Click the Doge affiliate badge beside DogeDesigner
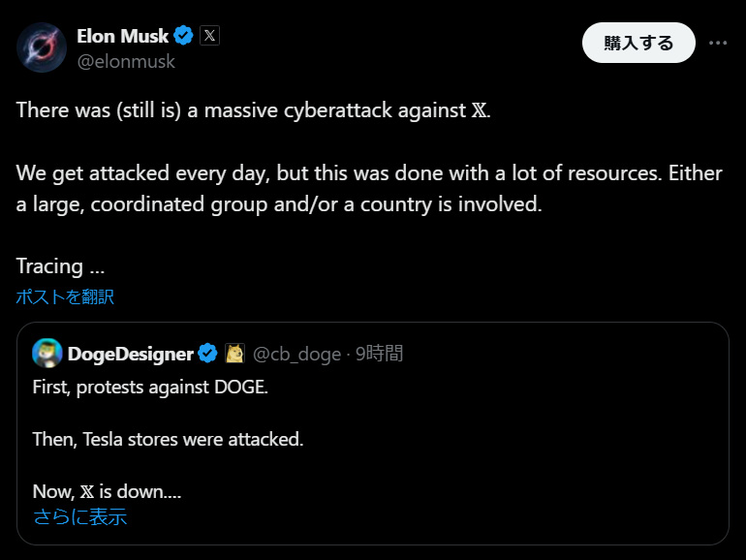 point(234,354)
